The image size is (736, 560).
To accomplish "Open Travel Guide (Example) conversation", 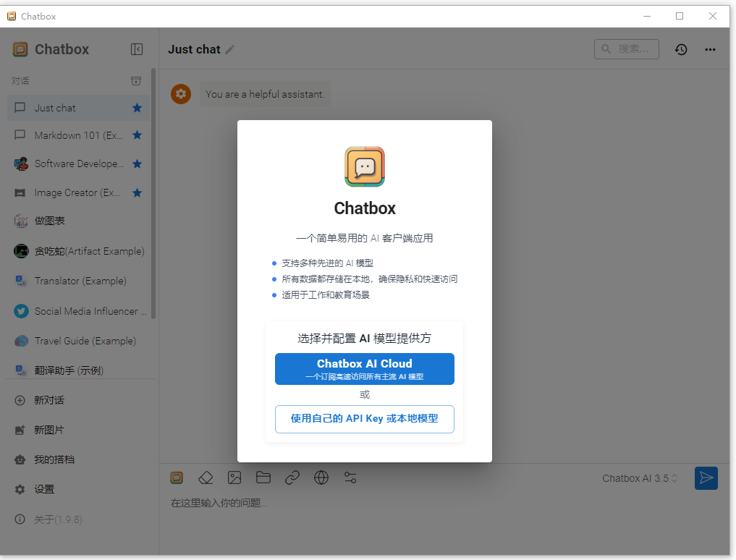I will (x=78, y=341).
